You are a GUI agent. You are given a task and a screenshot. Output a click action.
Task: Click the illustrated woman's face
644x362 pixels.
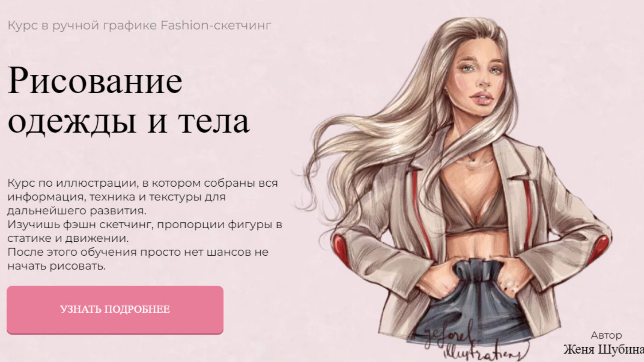tap(480, 82)
